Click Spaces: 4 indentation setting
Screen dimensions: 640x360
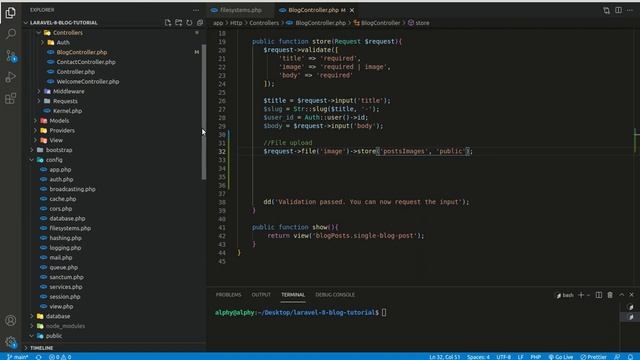478,357
